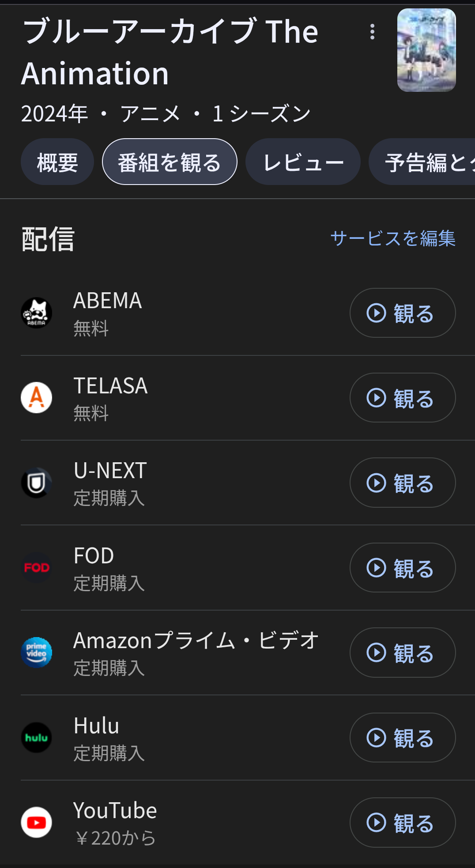475x868 pixels.
Task: Switch to the 概要 tab
Action: click(x=57, y=162)
